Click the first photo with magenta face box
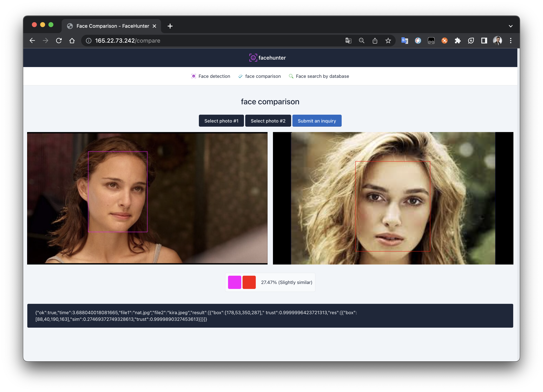This screenshot has width=543, height=392. 147,198
